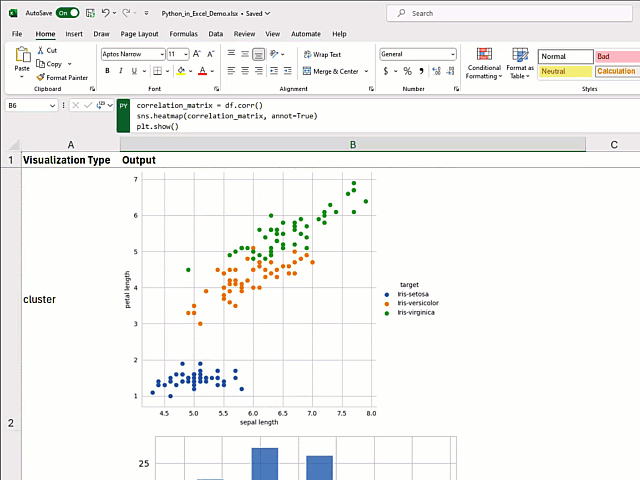Screen dimensions: 640x480
Task: Apply the Neutral cell style
Action: [565, 71]
